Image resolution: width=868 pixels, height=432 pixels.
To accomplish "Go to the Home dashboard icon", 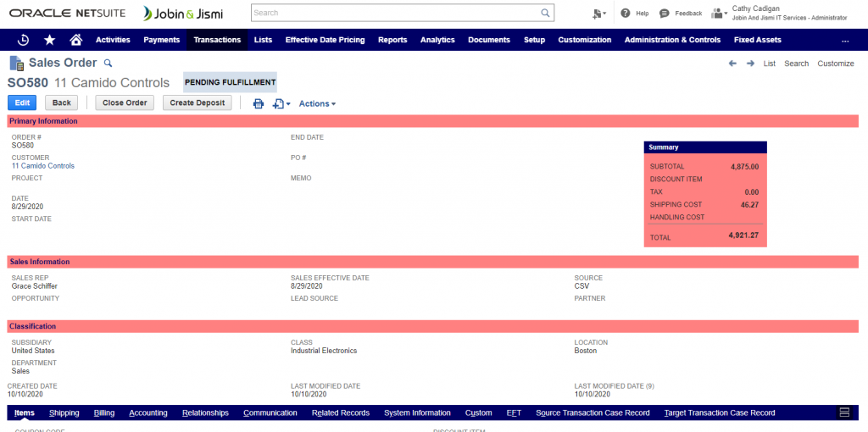I will coord(76,39).
